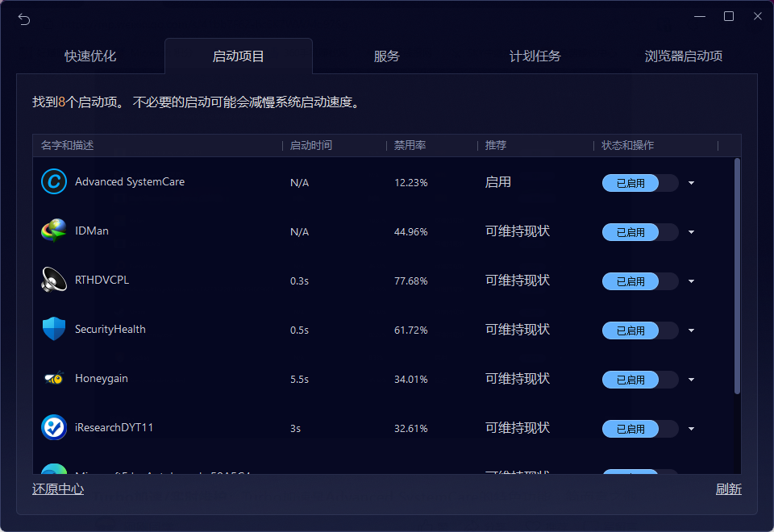
Task: Select the 启动项目 tab
Action: tap(239, 56)
